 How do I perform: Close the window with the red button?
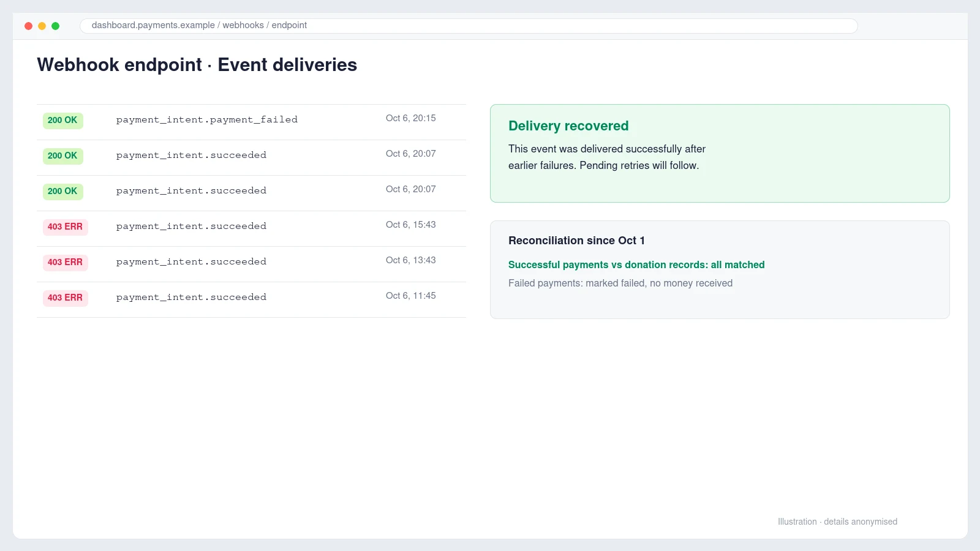pos(28,26)
